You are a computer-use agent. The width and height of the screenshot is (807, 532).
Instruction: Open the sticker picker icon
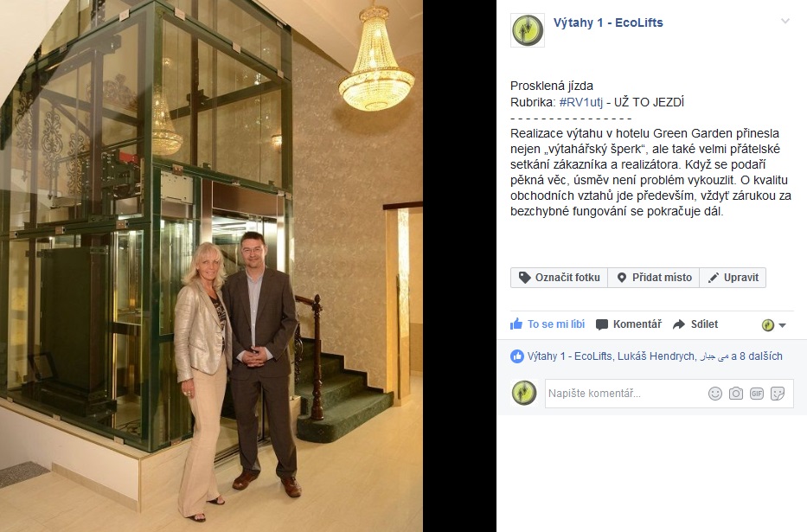(778, 394)
